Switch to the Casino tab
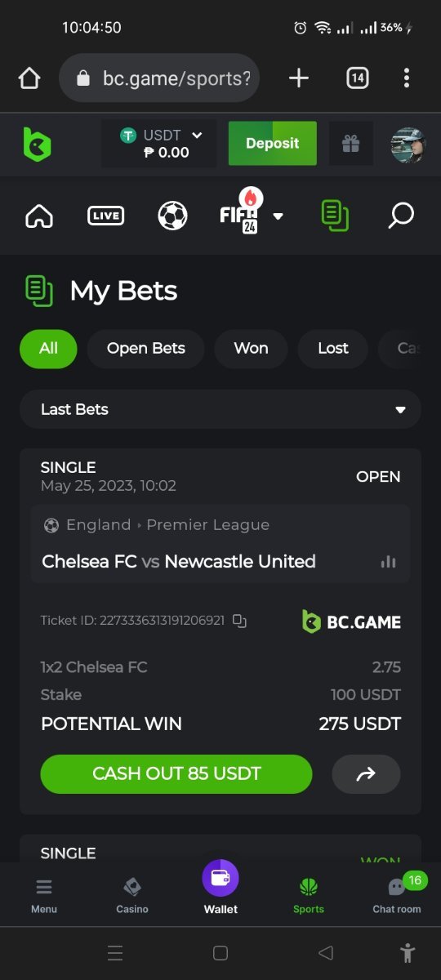The image size is (441, 980). 132,895
